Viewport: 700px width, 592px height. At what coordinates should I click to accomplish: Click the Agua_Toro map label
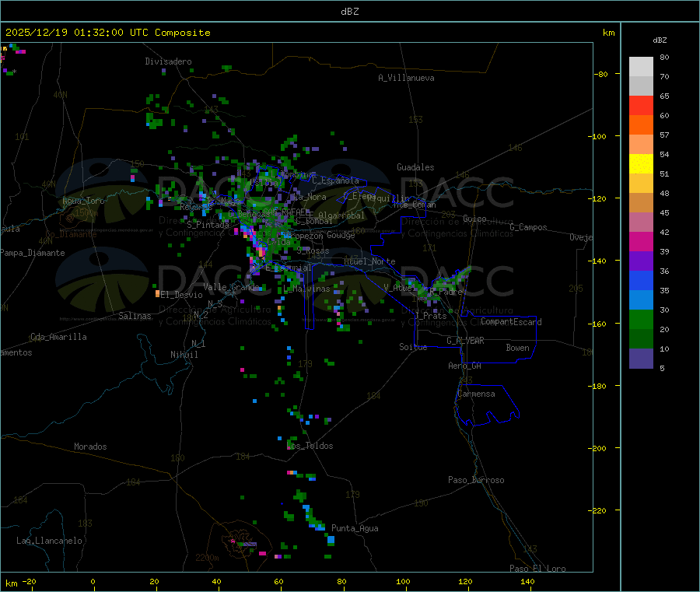pos(83,201)
